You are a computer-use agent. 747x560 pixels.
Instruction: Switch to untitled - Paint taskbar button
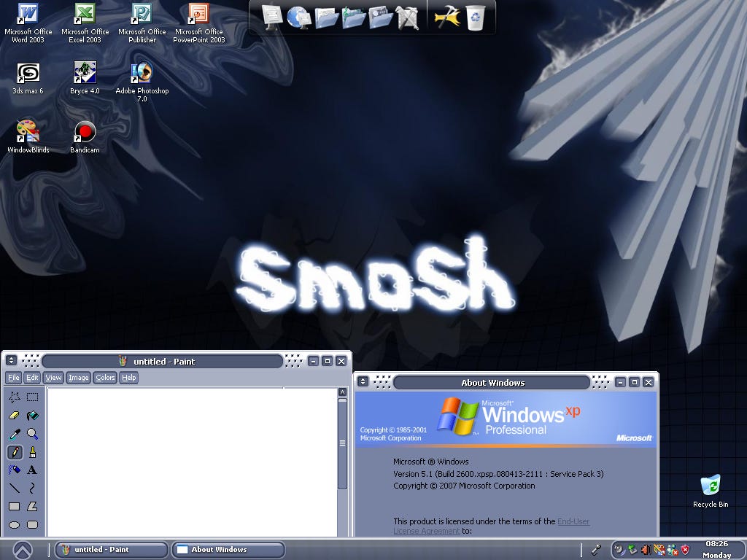(x=112, y=550)
